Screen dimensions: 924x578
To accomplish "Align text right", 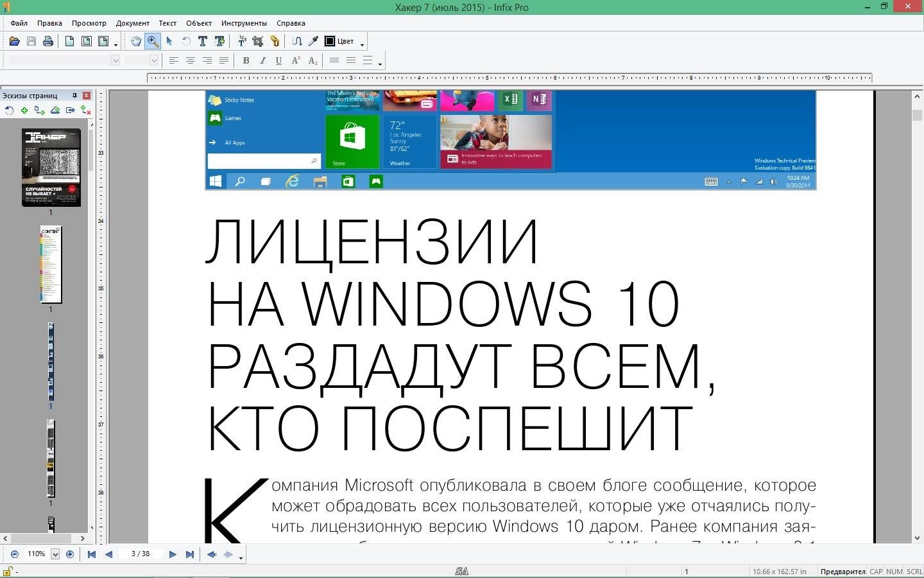I will pos(207,60).
